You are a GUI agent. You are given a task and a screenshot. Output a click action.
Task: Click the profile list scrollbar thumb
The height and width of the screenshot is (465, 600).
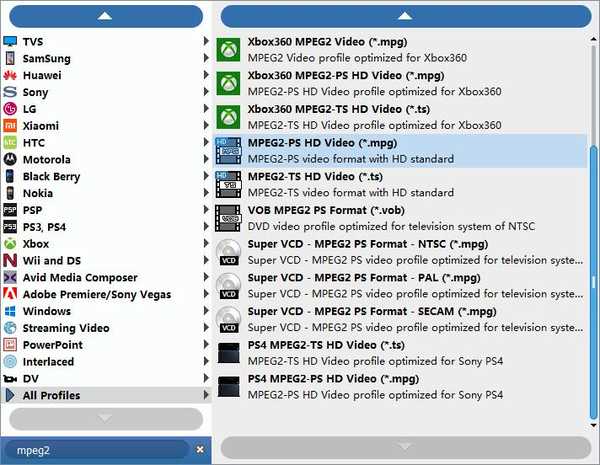(x=593, y=282)
